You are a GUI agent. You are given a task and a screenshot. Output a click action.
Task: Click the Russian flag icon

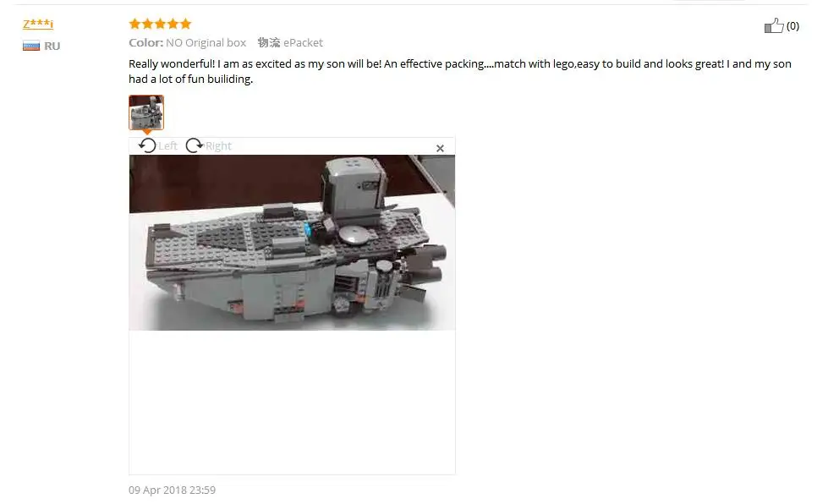click(31, 46)
